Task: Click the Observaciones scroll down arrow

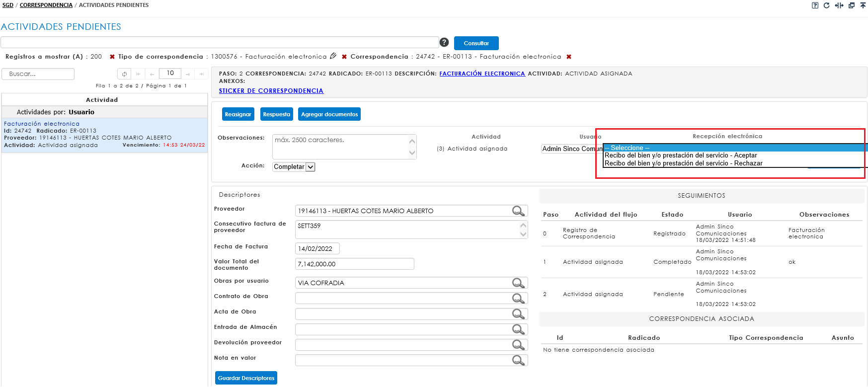Action: (x=412, y=153)
